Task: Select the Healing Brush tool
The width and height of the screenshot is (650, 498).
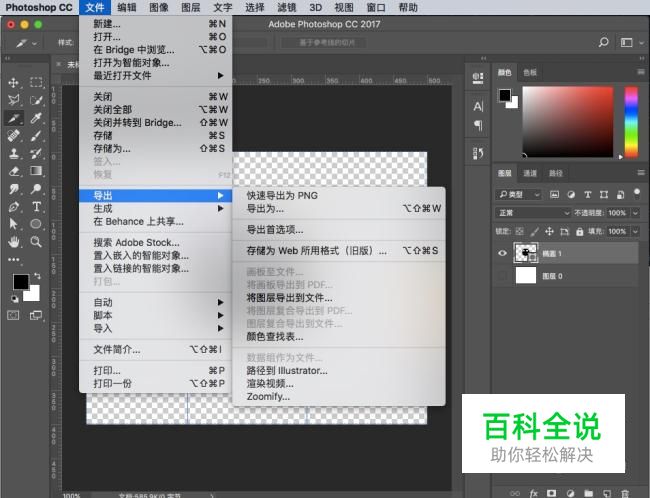Action: click(x=13, y=136)
